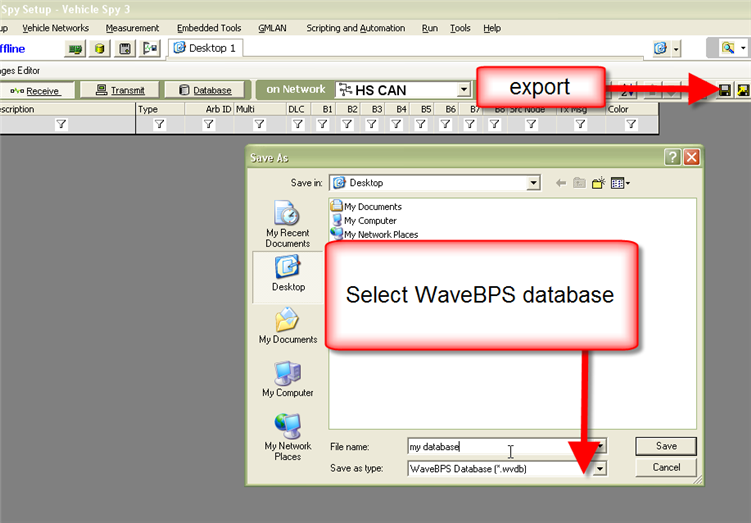Screen dimensions: 751x523
Task: Open the Scripting and Automation menu
Action: (x=355, y=28)
